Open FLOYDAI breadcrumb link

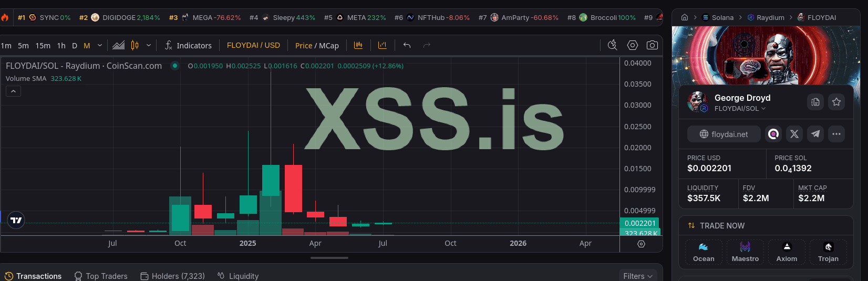[x=817, y=17]
